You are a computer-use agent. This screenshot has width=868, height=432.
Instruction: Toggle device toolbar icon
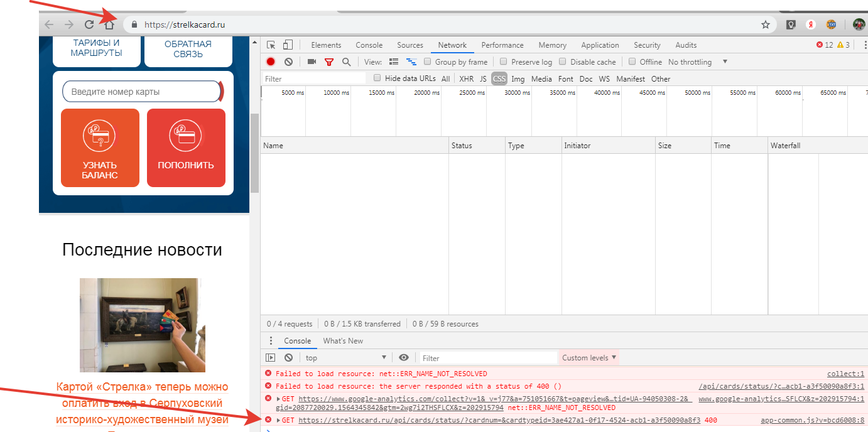coord(288,45)
